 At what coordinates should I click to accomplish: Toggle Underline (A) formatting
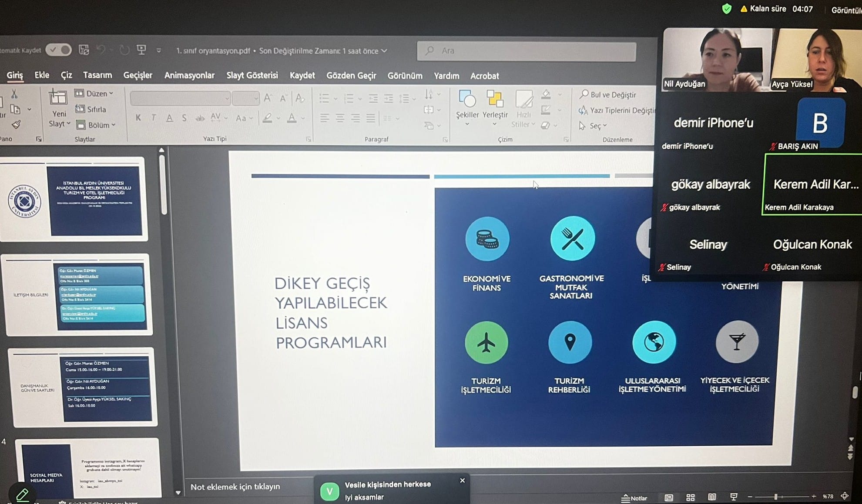[169, 118]
